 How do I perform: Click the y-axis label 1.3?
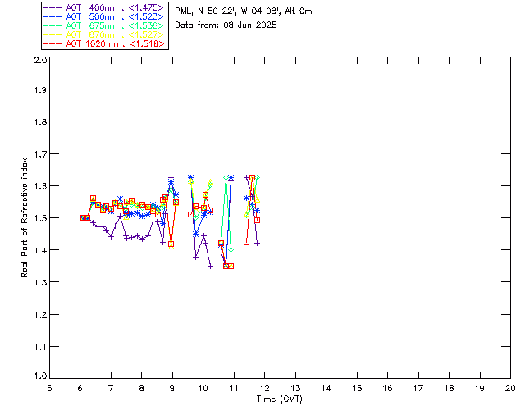click(40, 282)
